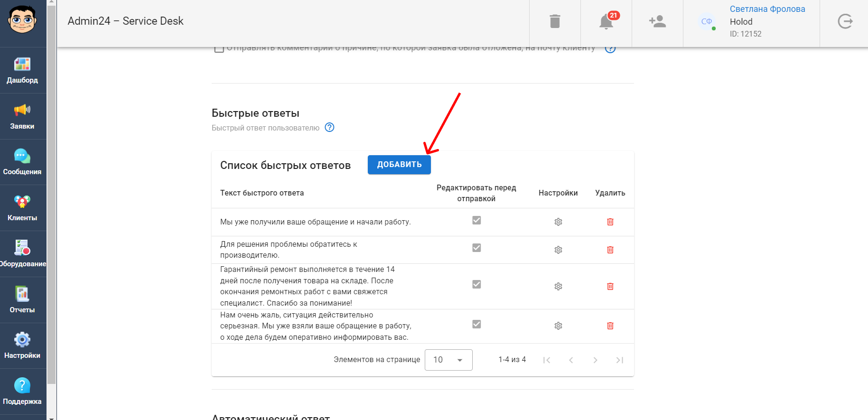Open Дашборд in the sidebar
This screenshot has height=420, width=868.
[22, 70]
